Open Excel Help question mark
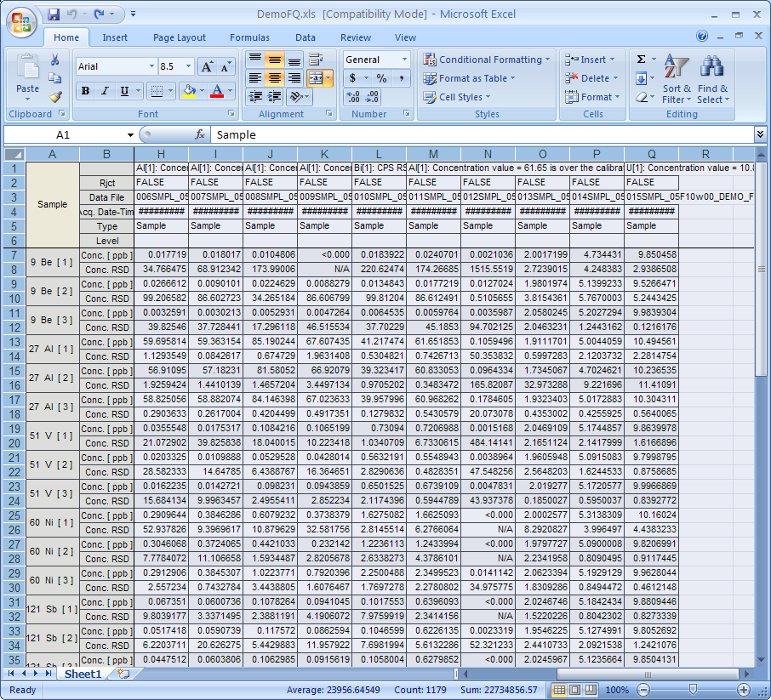 pyautogui.click(x=702, y=36)
